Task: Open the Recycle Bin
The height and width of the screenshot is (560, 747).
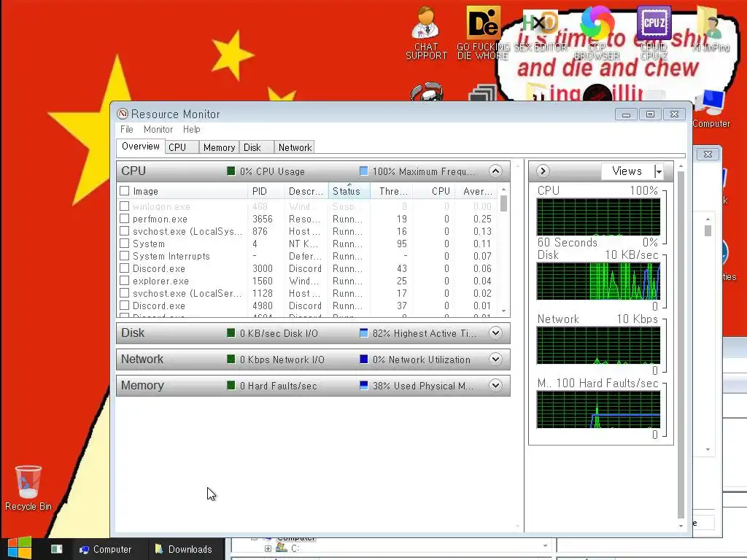Action: 28,488
